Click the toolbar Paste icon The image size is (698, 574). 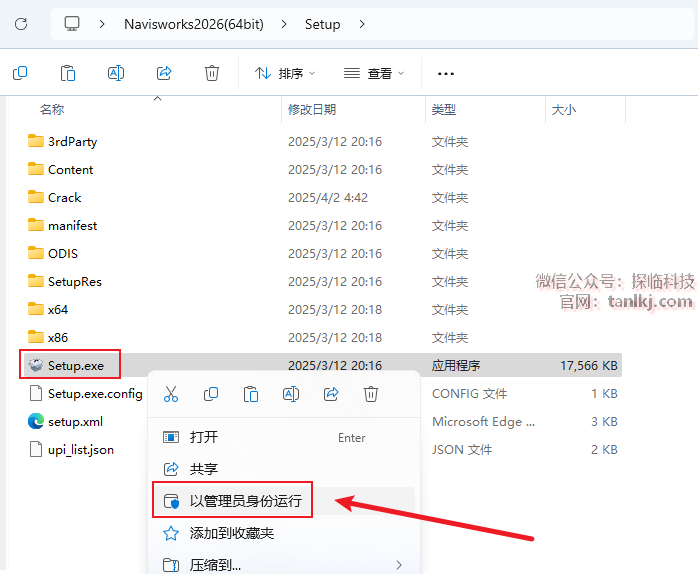[x=68, y=73]
